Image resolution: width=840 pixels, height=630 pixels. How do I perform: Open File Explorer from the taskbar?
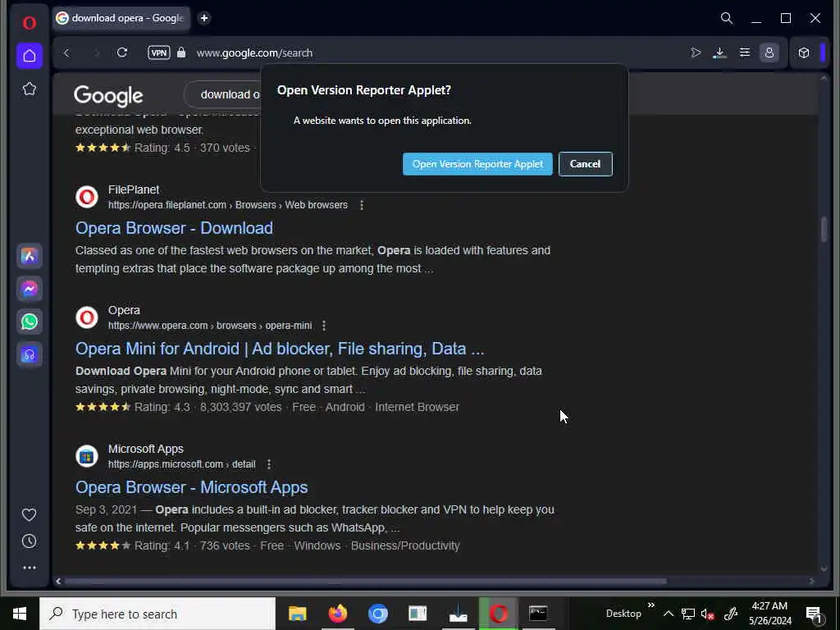tap(297, 614)
